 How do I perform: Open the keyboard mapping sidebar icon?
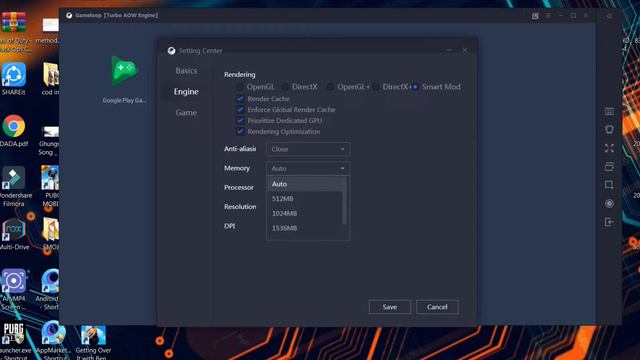click(x=609, y=111)
